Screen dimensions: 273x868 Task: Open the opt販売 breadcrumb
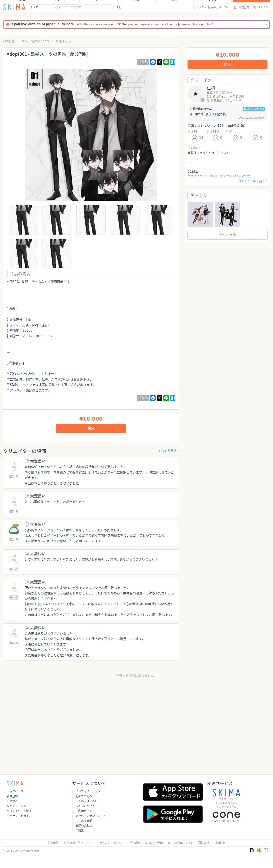point(9,41)
